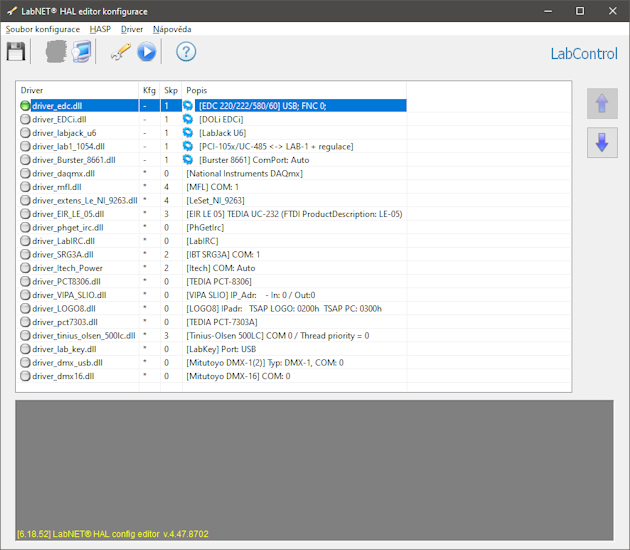Select the driver_daqmx.dll row name
This screenshot has height=550, width=630.
coord(63,174)
